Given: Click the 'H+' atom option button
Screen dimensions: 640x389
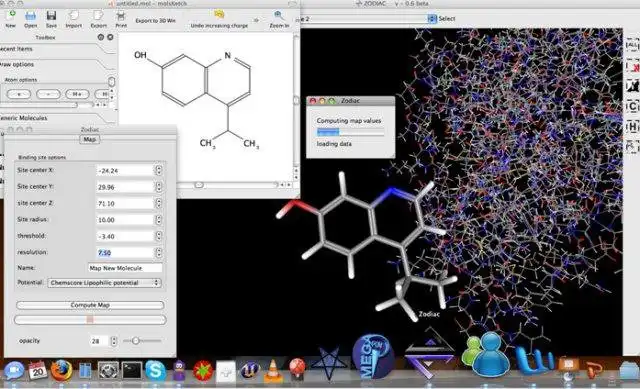Looking at the screenshot, I should pyautogui.click(x=77, y=94).
